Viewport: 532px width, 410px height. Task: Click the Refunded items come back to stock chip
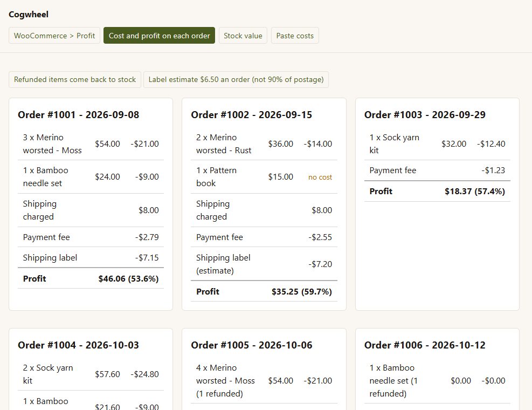[x=74, y=79]
